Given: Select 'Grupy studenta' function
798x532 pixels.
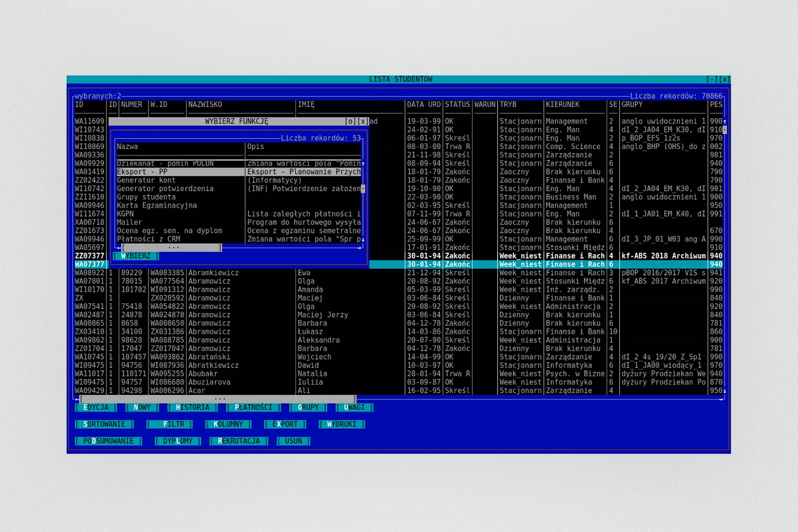Looking at the screenshot, I should coord(239,197).
